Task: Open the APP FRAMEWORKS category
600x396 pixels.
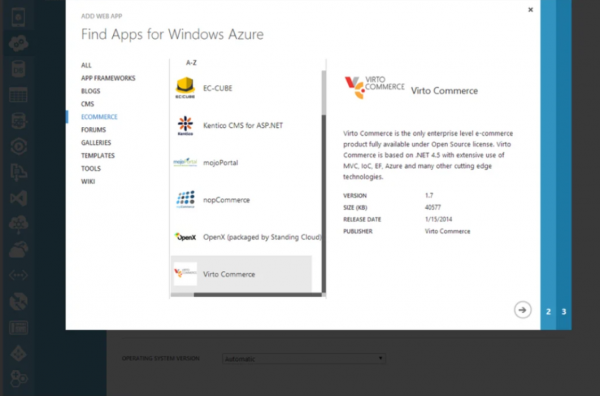Action: (108, 78)
